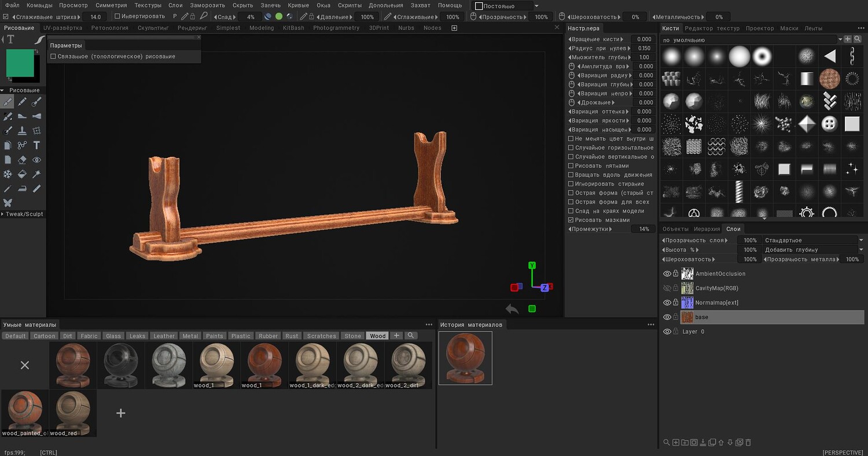Duplicate the selected layer
This screenshot has height=456, width=868.
tap(712, 443)
